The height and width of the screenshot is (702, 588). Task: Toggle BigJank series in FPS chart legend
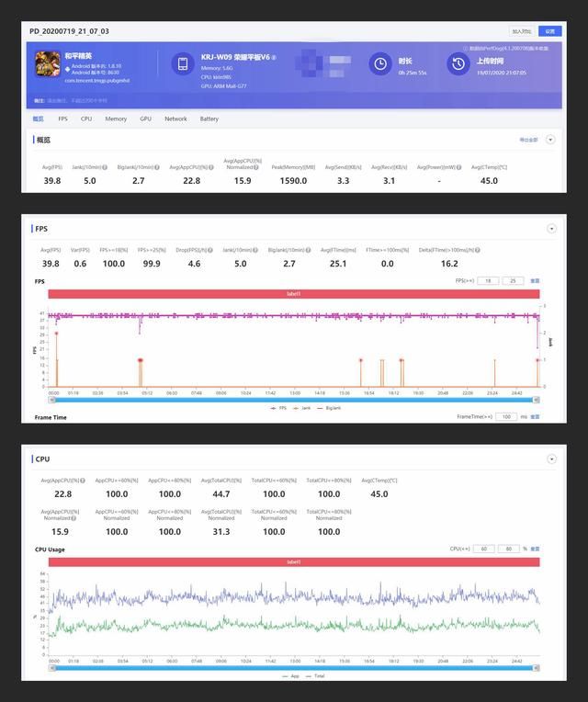pos(329,408)
